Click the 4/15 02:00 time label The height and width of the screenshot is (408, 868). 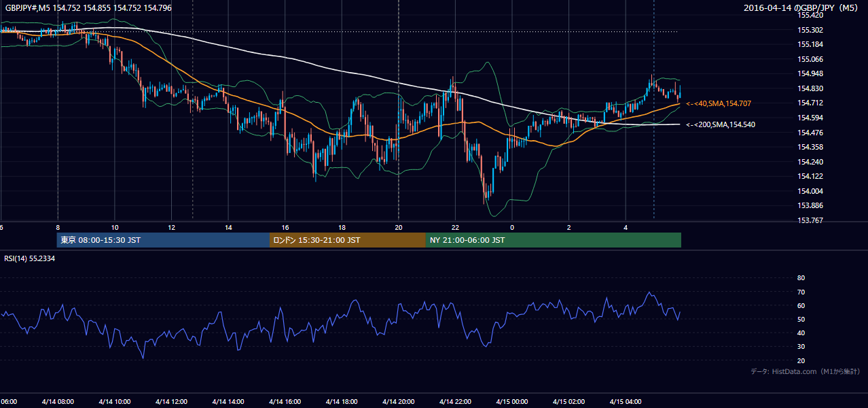(x=568, y=401)
